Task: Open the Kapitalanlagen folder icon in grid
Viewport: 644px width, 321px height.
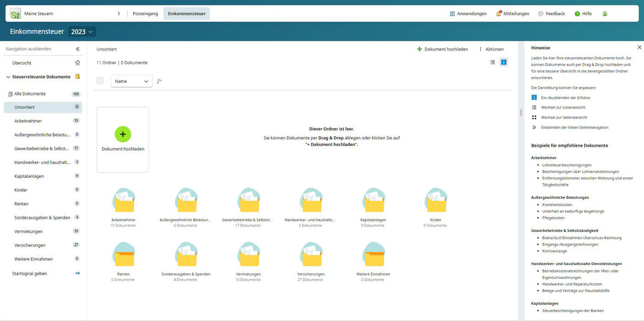Action: [373, 200]
